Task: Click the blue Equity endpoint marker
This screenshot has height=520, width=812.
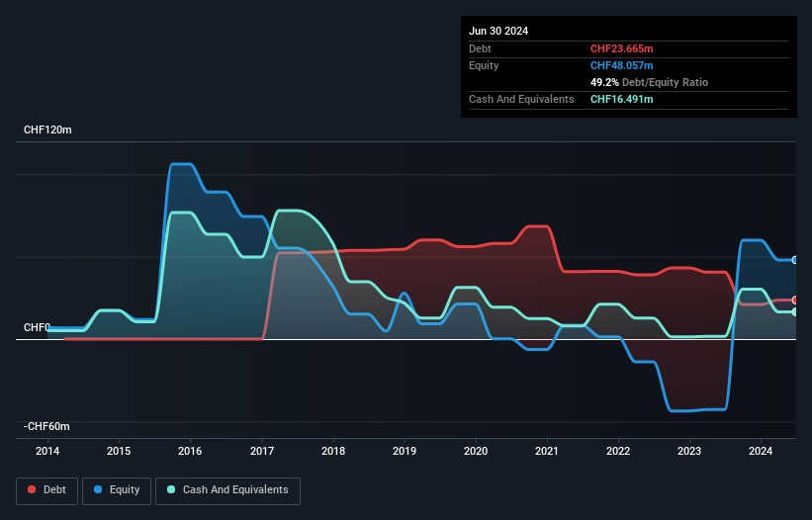Action: [795, 260]
